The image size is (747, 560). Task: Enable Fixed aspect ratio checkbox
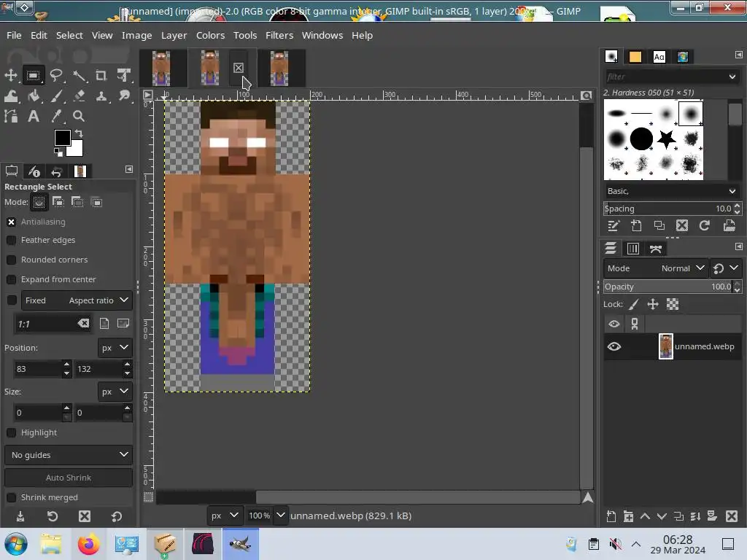click(x=12, y=300)
